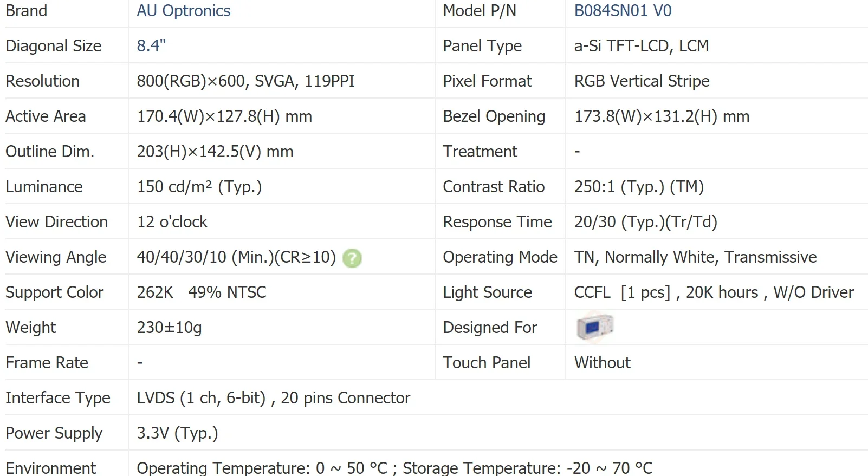
Task: Follow the B084SN01 V0 model link
Action: point(623,11)
